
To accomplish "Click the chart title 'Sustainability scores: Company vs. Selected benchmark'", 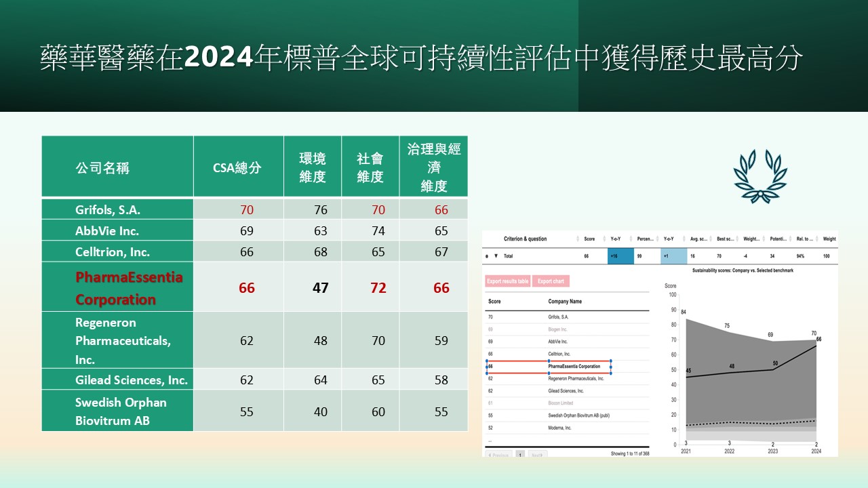I will [743, 270].
